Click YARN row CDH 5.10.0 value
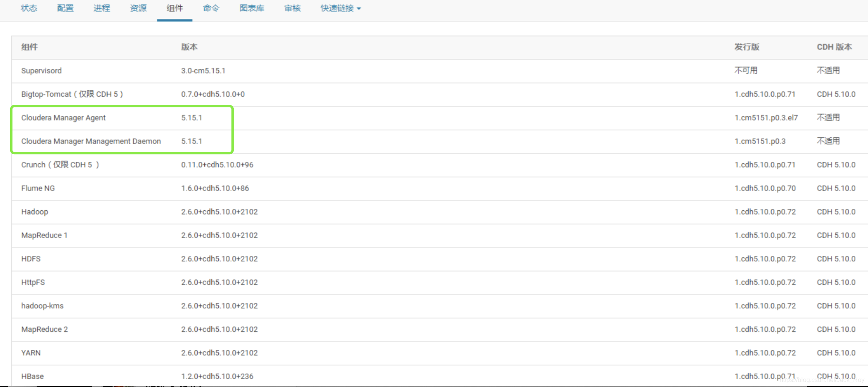 (836, 353)
